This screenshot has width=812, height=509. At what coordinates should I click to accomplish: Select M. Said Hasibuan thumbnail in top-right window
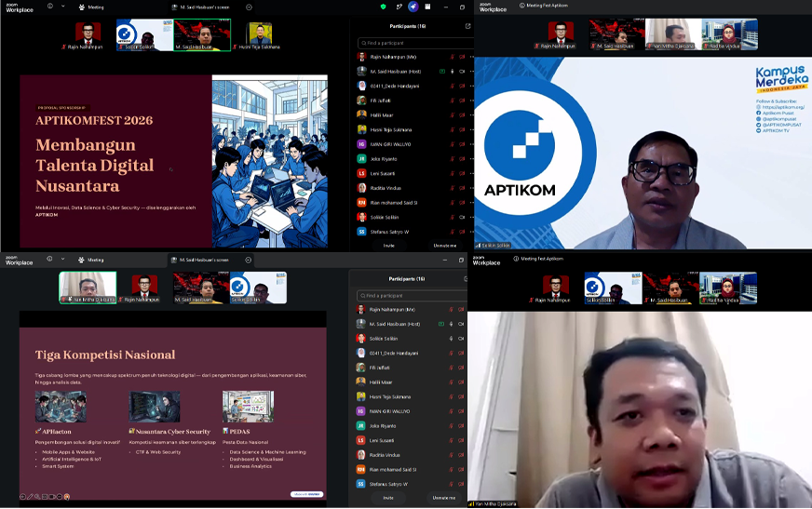tap(616, 34)
